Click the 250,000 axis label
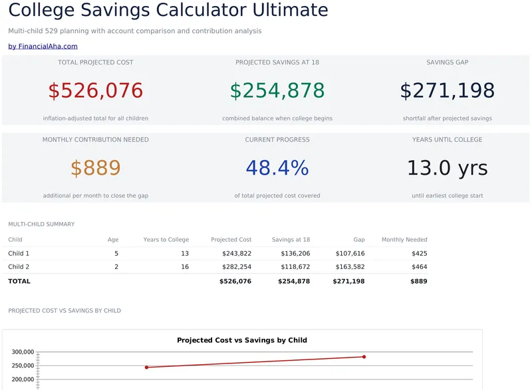The height and width of the screenshot is (392, 532). [x=23, y=365]
